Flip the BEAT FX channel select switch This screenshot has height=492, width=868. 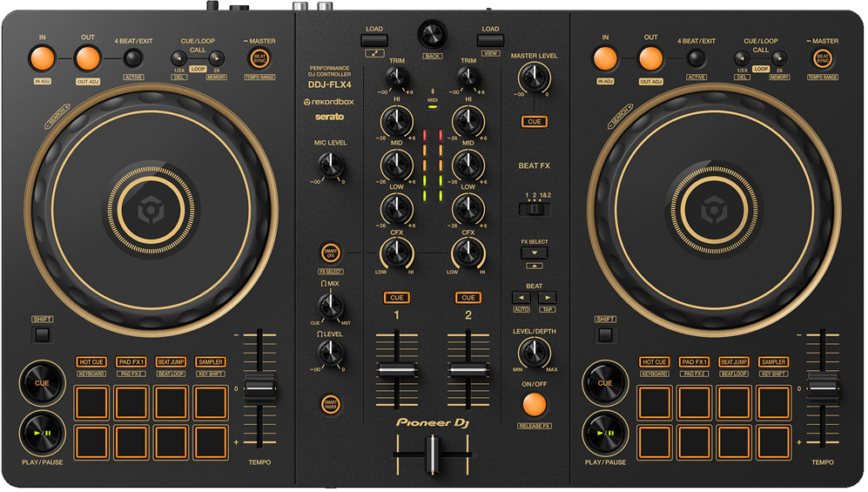pyautogui.click(x=535, y=209)
